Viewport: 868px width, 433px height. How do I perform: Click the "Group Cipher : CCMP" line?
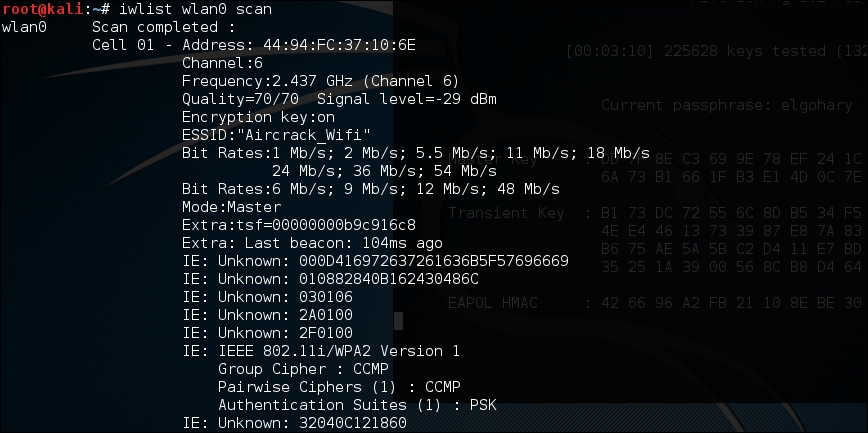303,368
